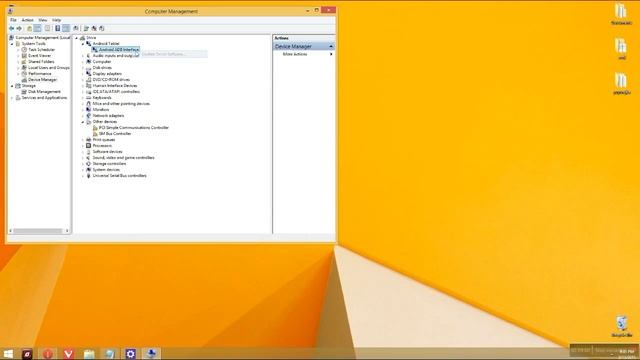This screenshot has height=360, width=640.
Task: Select the Monitors category
Action: tap(100, 110)
